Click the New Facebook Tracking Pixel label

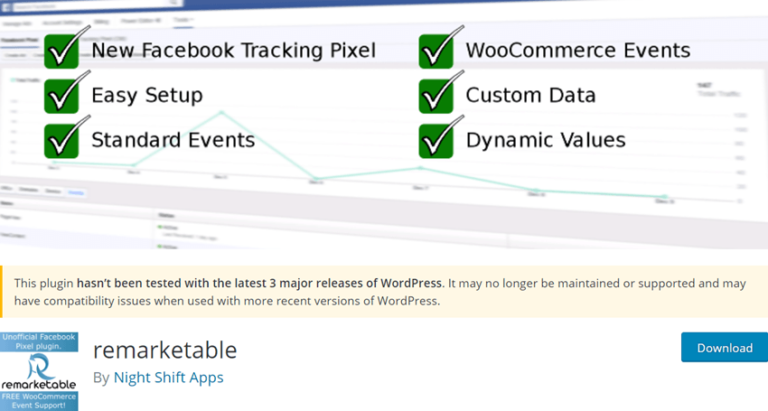[234, 50]
